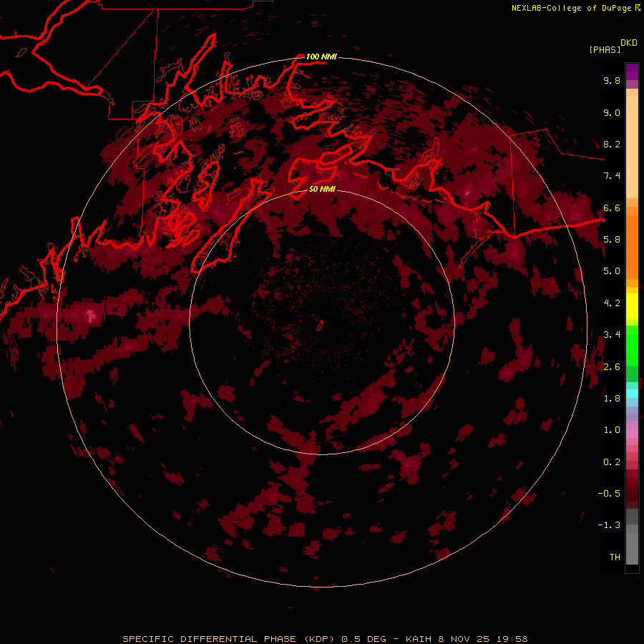Screen dimensions: 644x644
Task: Click the 1.8 value on color scale
Action: point(612,399)
